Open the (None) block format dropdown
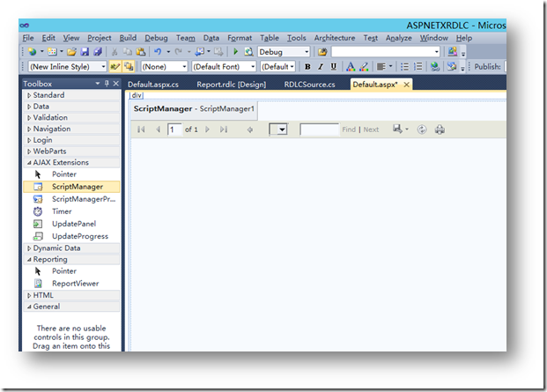 pyautogui.click(x=184, y=67)
